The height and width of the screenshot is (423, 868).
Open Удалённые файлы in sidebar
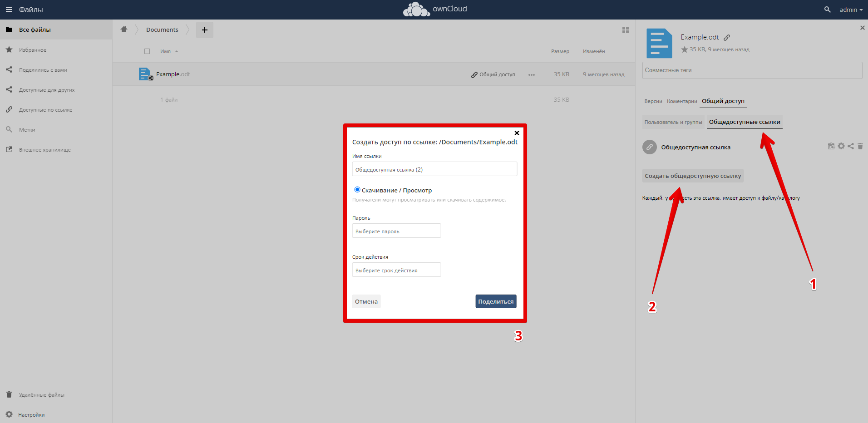41,395
